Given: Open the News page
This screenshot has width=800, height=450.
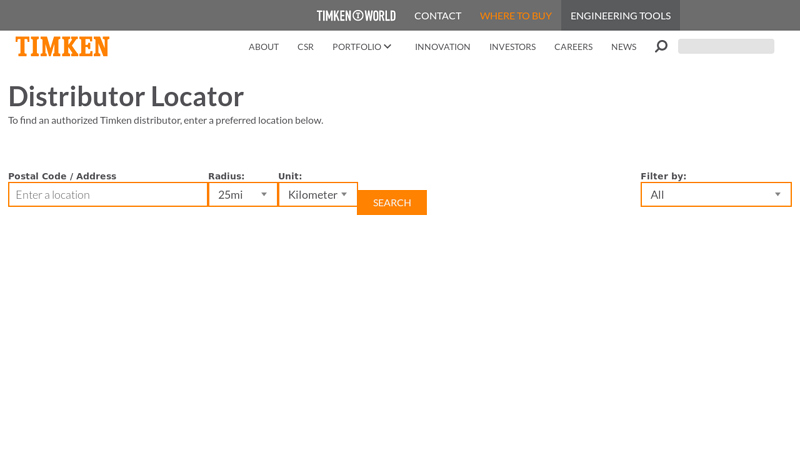Looking at the screenshot, I should coord(623,47).
